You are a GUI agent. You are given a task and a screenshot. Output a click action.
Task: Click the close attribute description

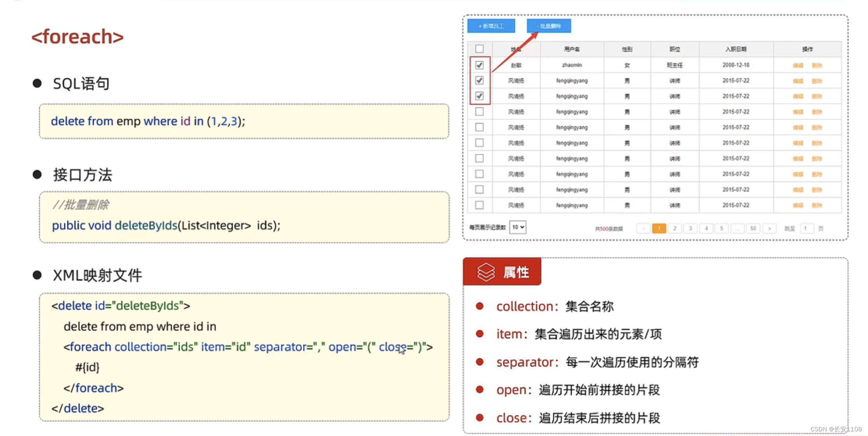578,418
